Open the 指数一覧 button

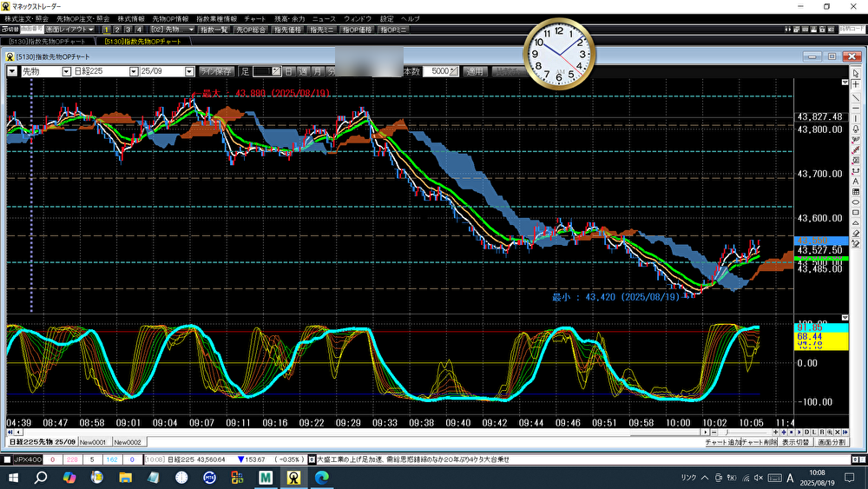coord(214,30)
